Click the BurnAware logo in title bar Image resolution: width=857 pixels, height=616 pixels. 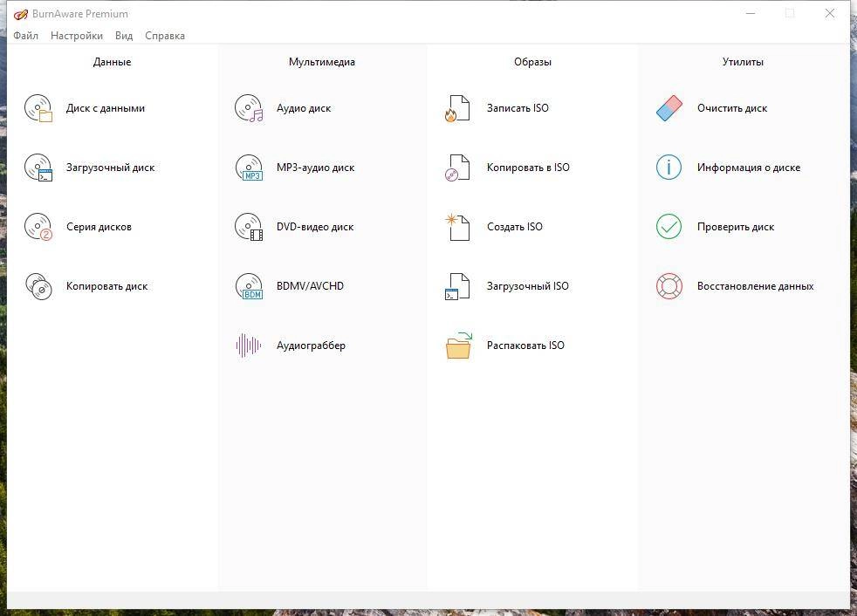click(20, 14)
